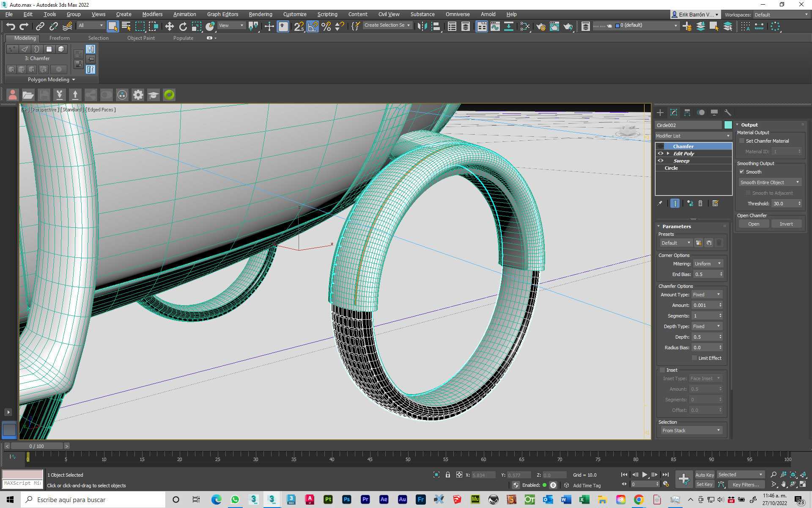The image size is (812, 508).
Task: Click the Circle002 object color swatch
Action: pos(728,125)
